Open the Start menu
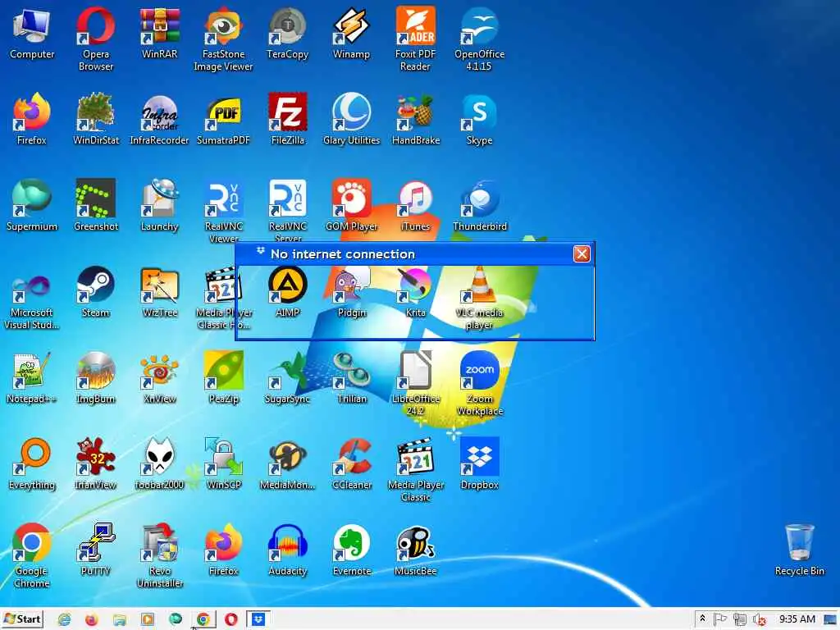840x630 pixels. (x=22, y=619)
